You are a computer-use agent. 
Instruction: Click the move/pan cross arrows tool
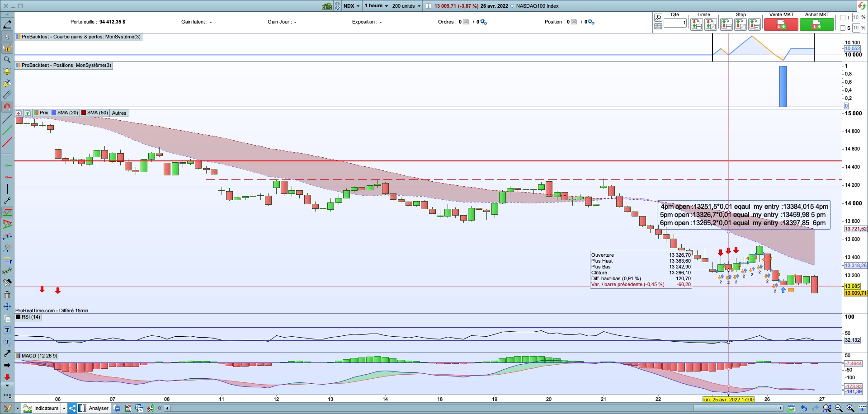pos(7,306)
